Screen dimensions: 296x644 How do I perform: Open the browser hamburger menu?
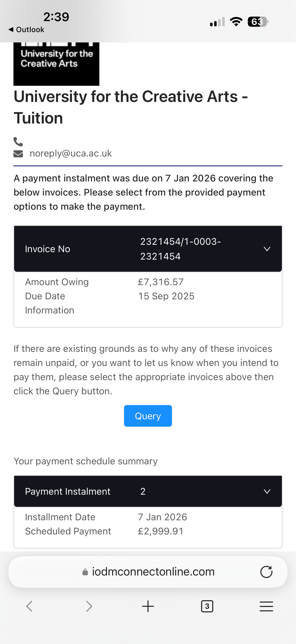click(x=266, y=606)
